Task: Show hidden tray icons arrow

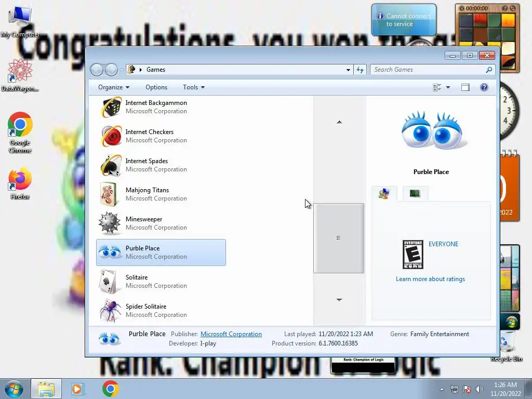Action: pyautogui.click(x=442, y=389)
